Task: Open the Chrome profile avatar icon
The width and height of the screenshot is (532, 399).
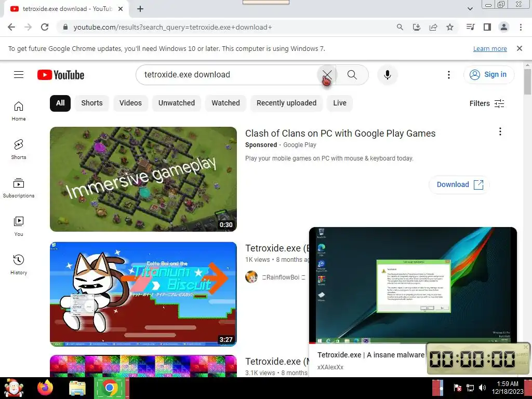Action: pyautogui.click(x=504, y=27)
